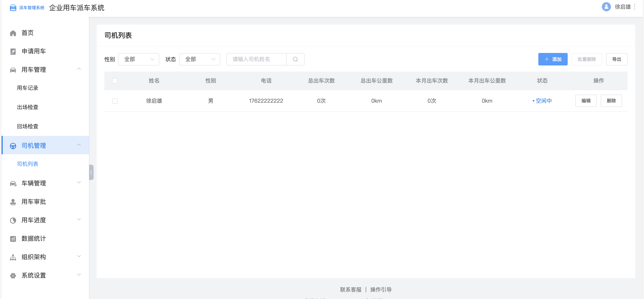Screen dimensions: 644x299
Task: Focus the 请输入司机姓名 search field
Action: [x=256, y=59]
